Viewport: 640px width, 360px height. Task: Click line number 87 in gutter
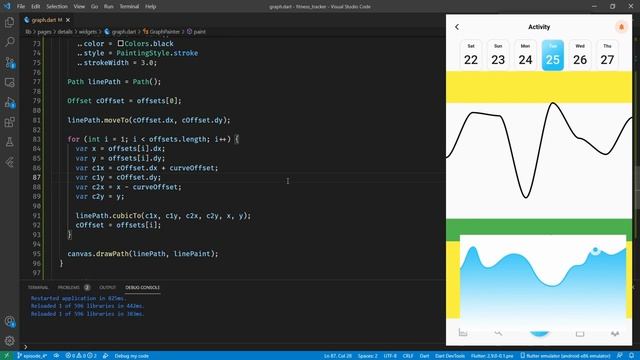coord(36,178)
